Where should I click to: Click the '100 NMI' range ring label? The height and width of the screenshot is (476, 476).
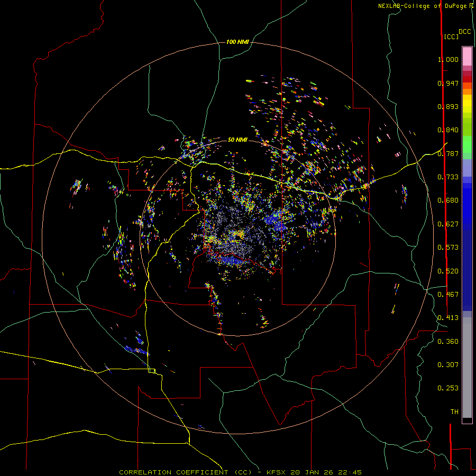point(237,42)
